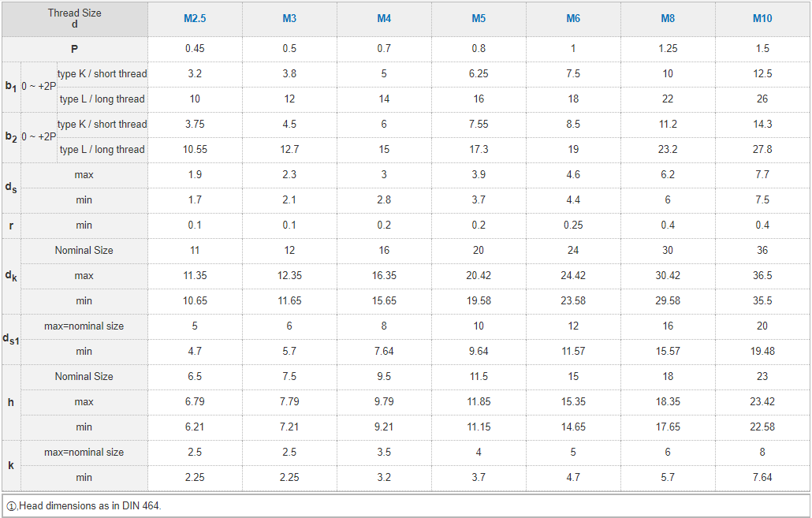Select the 19.48 cell in the ds1 min row
The width and height of the screenshot is (812, 518).
click(762, 352)
